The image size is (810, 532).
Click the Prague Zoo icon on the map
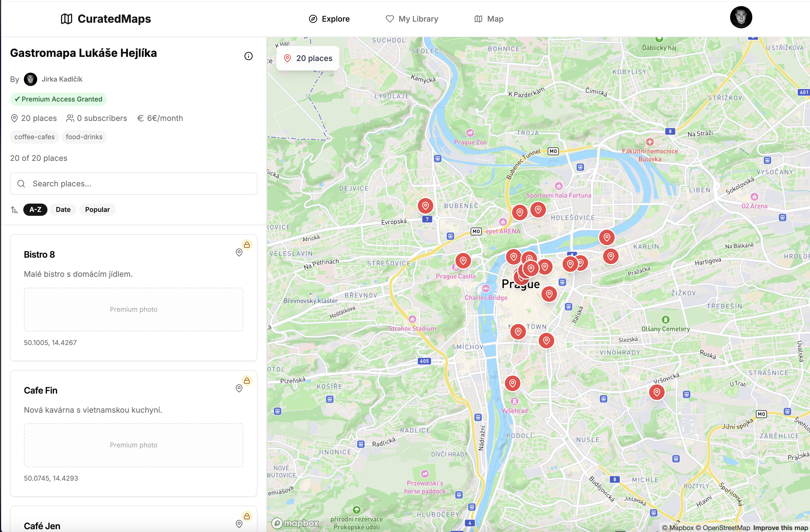click(x=470, y=133)
